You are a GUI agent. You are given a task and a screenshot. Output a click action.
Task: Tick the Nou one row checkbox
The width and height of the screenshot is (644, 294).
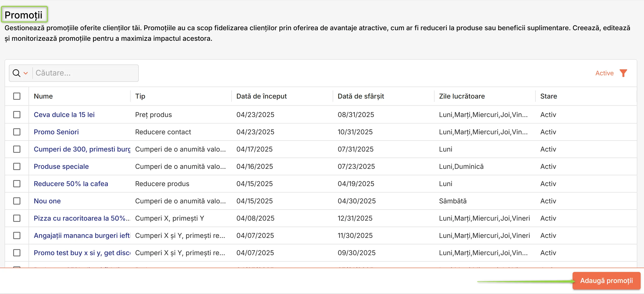[x=17, y=201]
